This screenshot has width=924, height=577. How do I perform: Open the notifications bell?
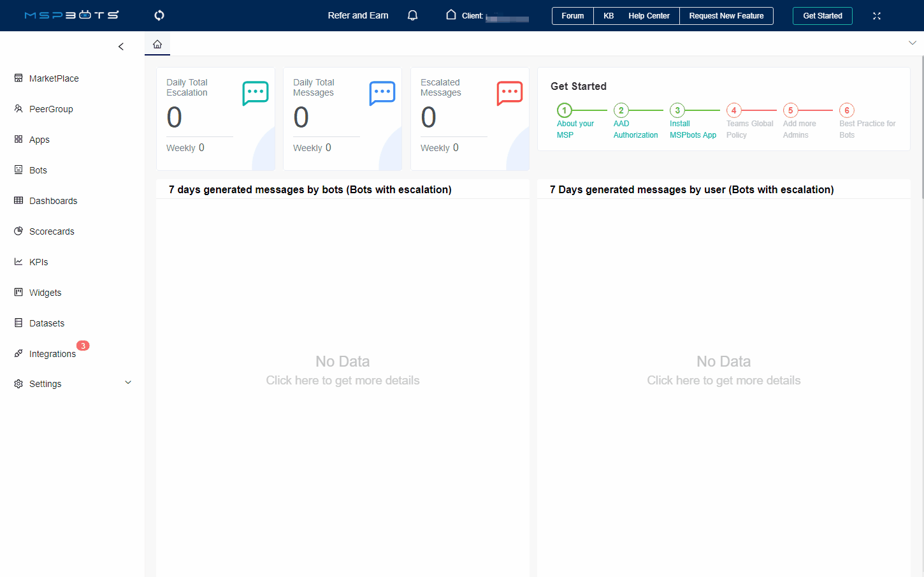pyautogui.click(x=412, y=15)
